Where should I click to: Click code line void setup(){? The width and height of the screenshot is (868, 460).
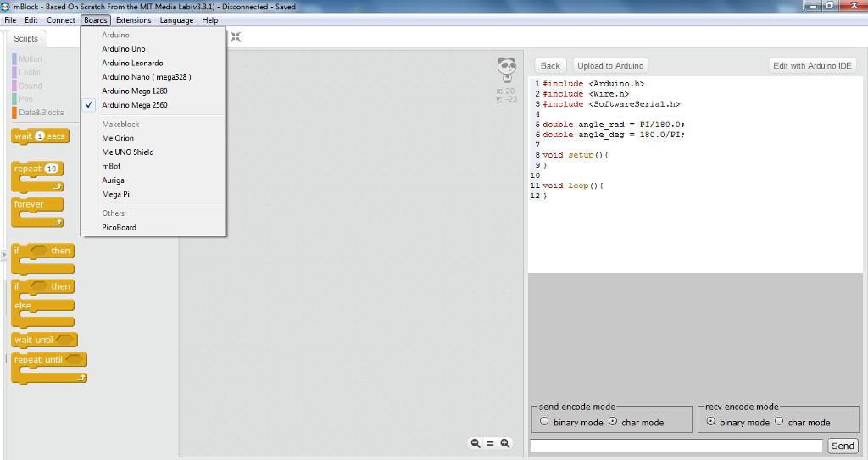point(576,155)
